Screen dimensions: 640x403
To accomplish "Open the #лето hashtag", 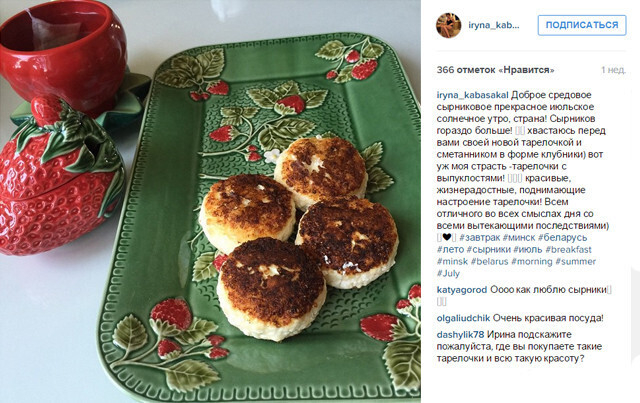I will [x=450, y=249].
